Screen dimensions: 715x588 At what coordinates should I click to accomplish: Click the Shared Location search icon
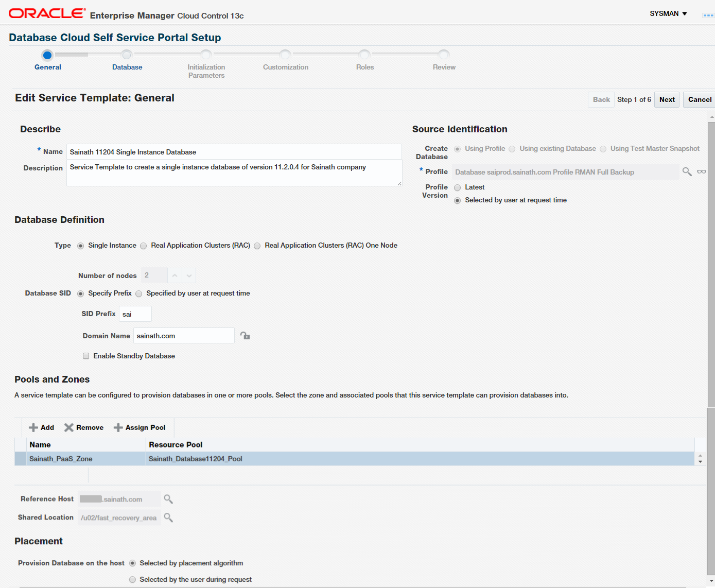coord(168,517)
